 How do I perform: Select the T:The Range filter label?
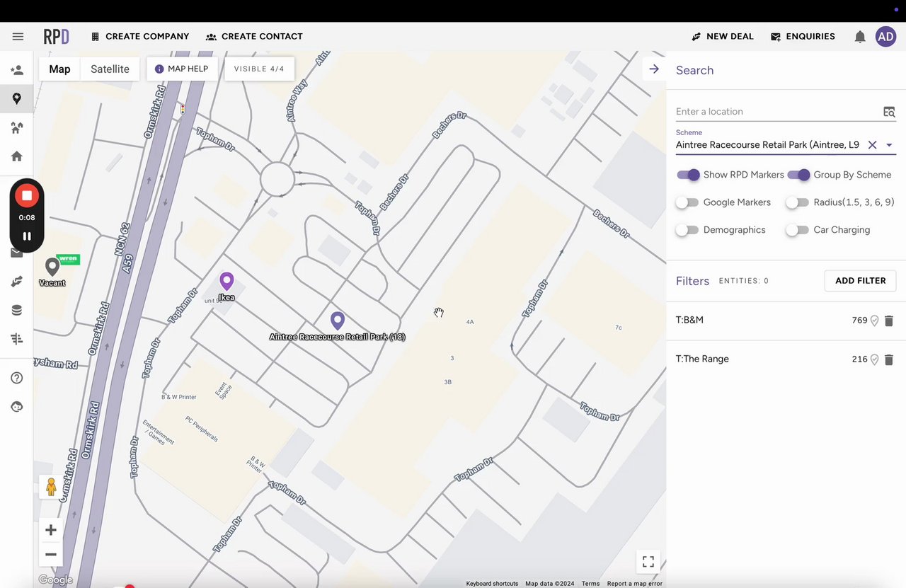702,359
